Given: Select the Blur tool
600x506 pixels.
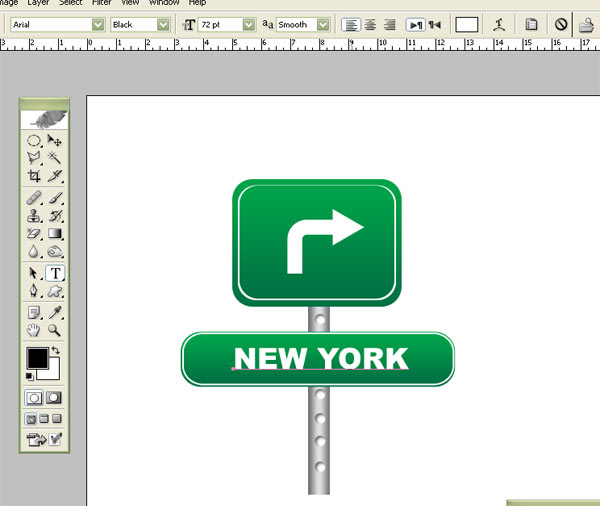Looking at the screenshot, I should pos(34,251).
